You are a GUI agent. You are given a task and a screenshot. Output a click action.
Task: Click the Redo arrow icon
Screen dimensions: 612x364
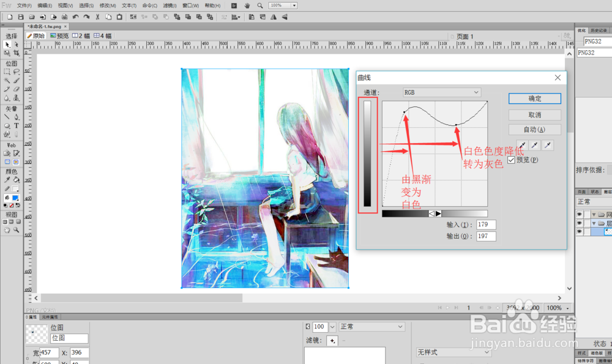coord(86,17)
